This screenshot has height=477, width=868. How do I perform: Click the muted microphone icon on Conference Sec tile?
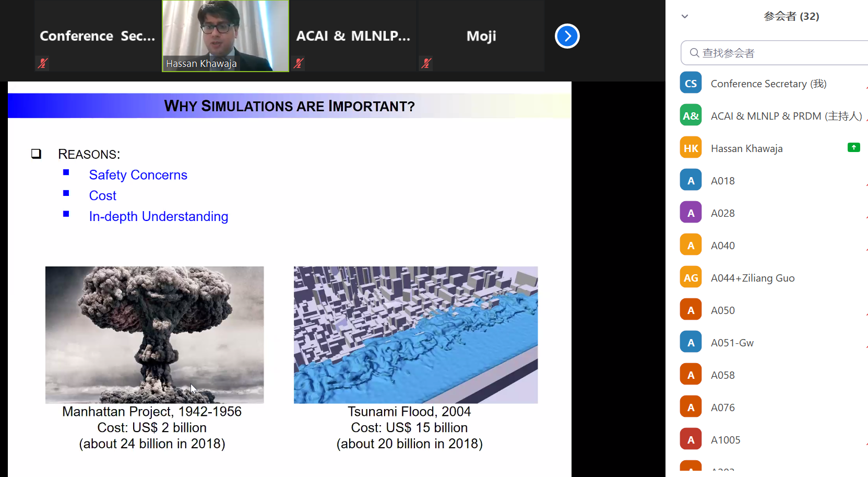click(x=43, y=63)
